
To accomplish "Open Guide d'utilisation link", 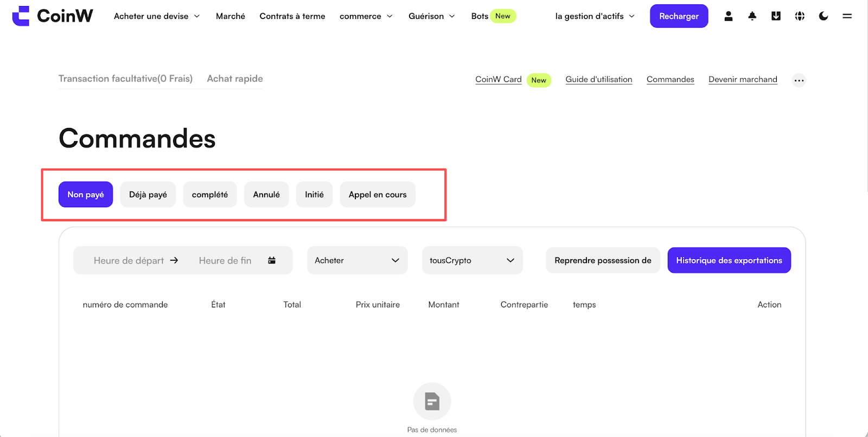I will pyautogui.click(x=599, y=79).
